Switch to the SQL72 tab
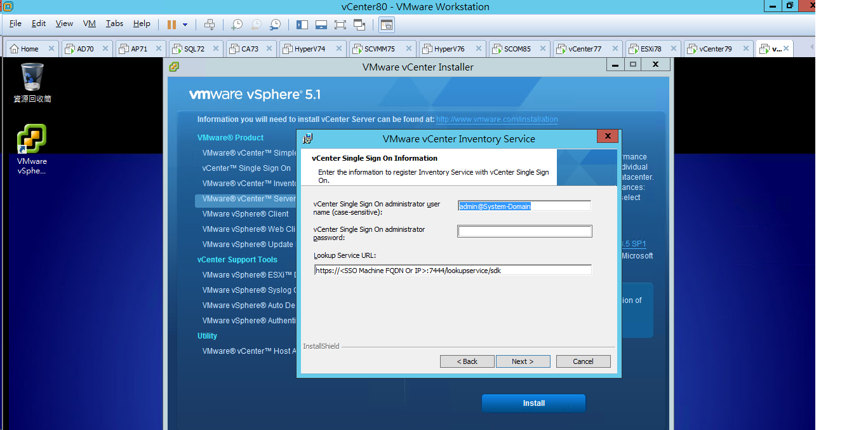868x430 pixels. 194,49
